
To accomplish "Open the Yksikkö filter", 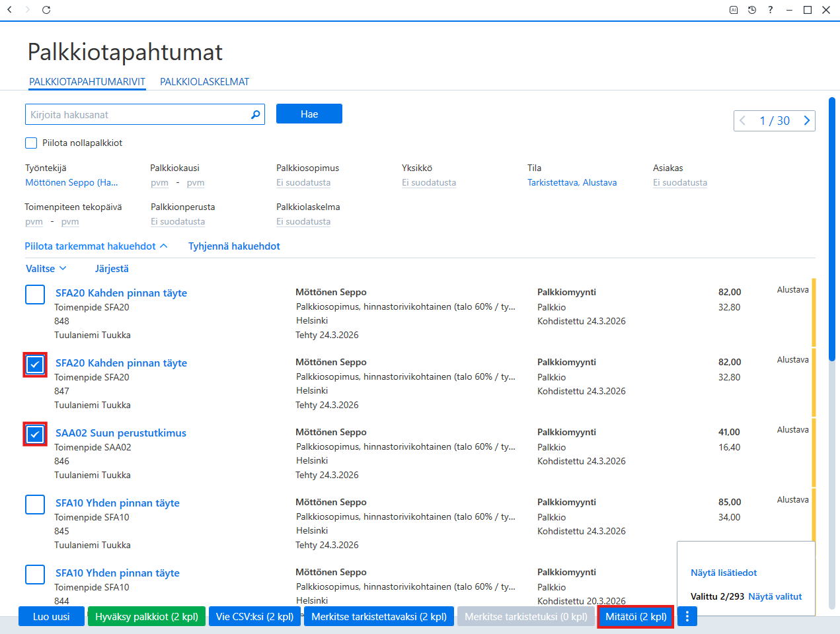I will (x=429, y=183).
